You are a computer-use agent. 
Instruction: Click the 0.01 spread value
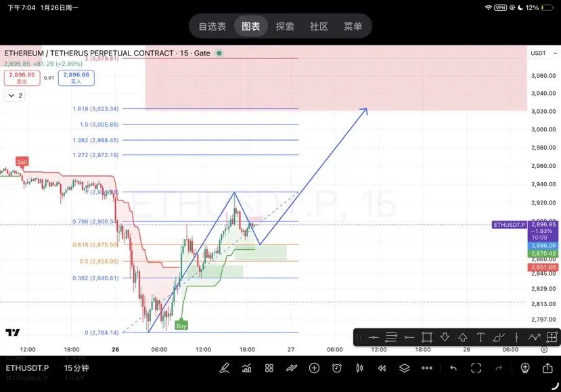coord(49,78)
